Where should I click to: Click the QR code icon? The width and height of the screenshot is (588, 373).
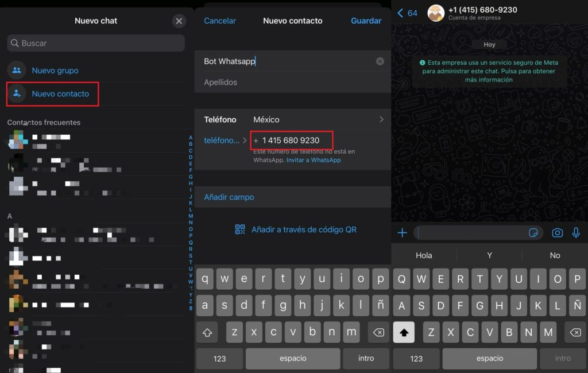click(x=240, y=230)
